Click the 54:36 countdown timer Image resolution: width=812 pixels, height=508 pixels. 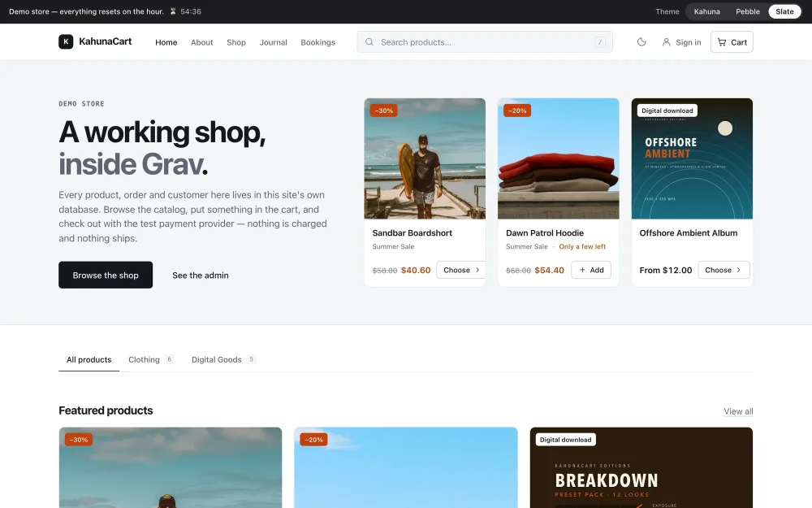(x=191, y=11)
